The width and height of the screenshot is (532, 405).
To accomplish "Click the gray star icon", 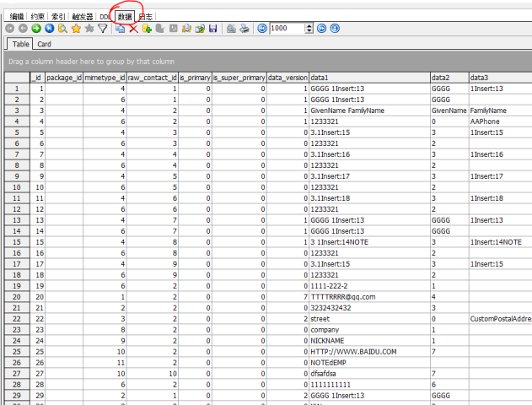I will 89,29.
